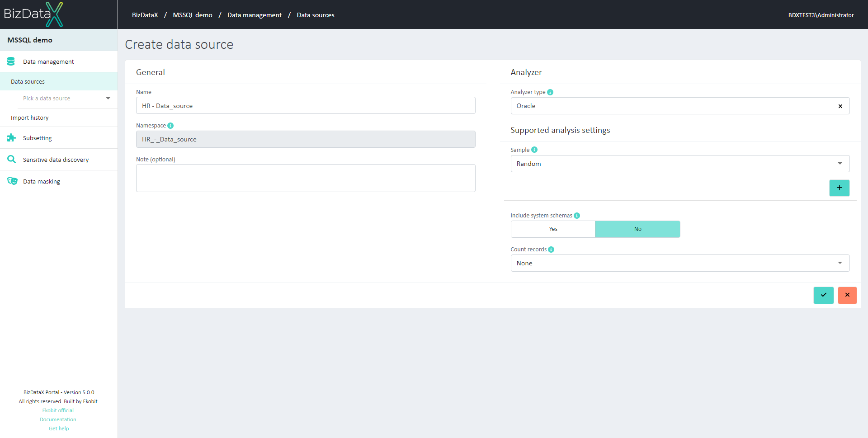Viewport: 868px width, 438px height.
Task: Click the BDXTEST3\Administrator user label
Action: 821,15
